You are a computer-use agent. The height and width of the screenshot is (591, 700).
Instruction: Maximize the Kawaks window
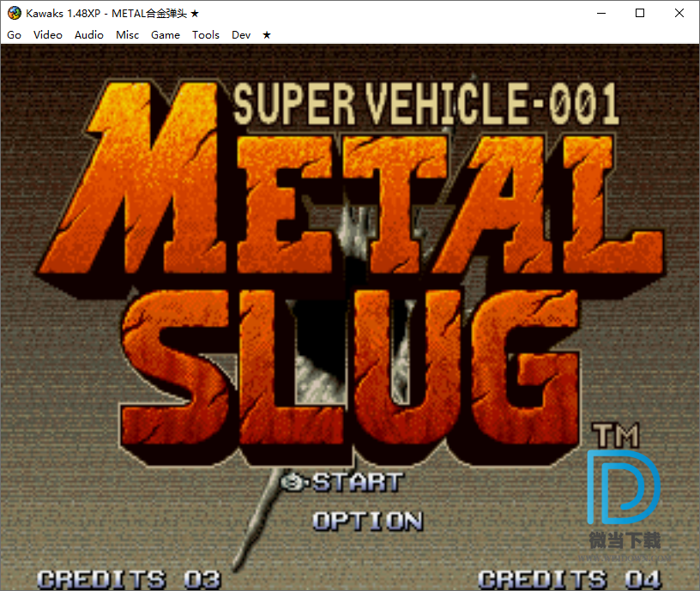[x=640, y=14]
